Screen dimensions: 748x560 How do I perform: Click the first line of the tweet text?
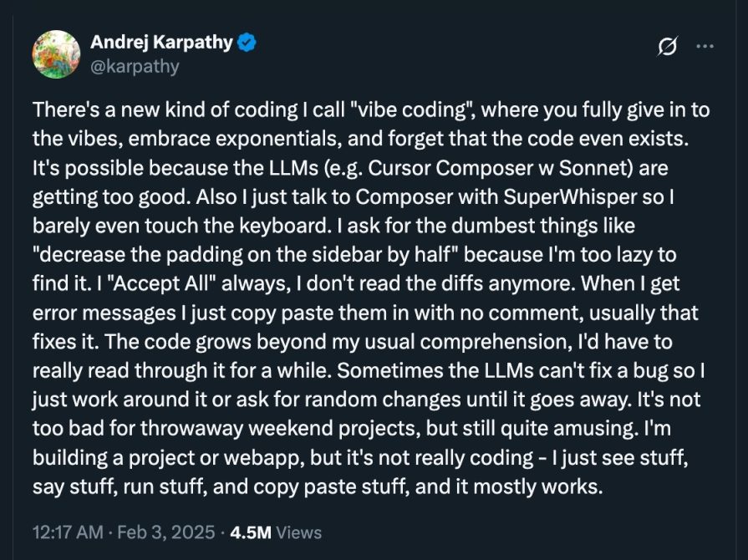pyautogui.click(x=368, y=109)
